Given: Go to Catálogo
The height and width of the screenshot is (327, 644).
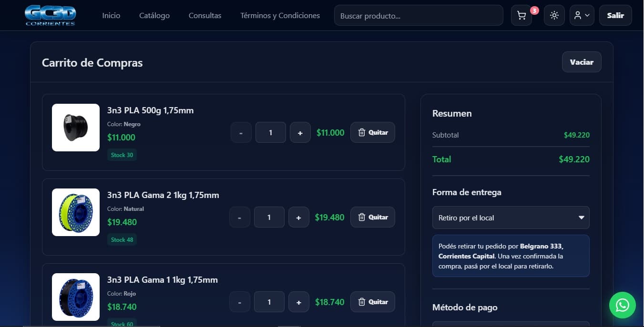Looking at the screenshot, I should 154,15.
